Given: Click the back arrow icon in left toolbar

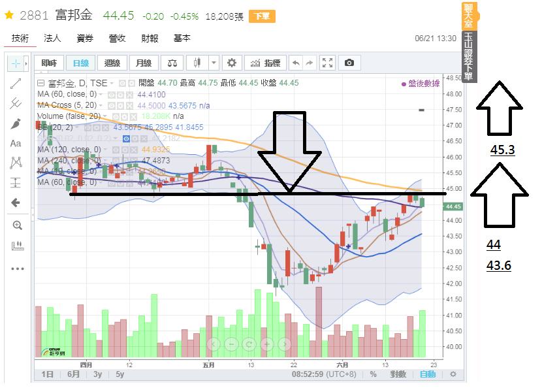Looking at the screenshot, I should [x=16, y=203].
